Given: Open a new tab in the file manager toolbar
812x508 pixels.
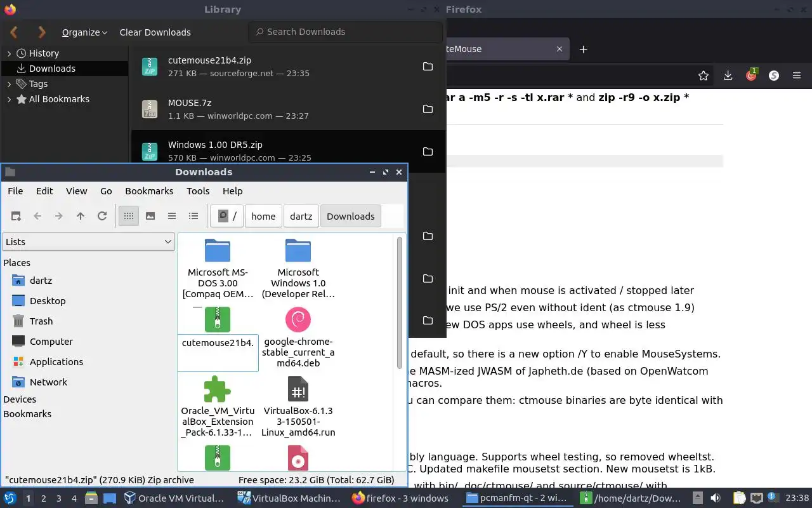Looking at the screenshot, I should (16, 216).
